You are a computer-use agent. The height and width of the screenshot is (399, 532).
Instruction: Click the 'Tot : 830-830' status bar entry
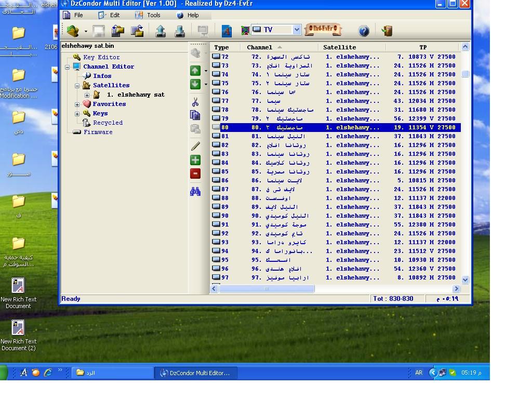pos(393,299)
